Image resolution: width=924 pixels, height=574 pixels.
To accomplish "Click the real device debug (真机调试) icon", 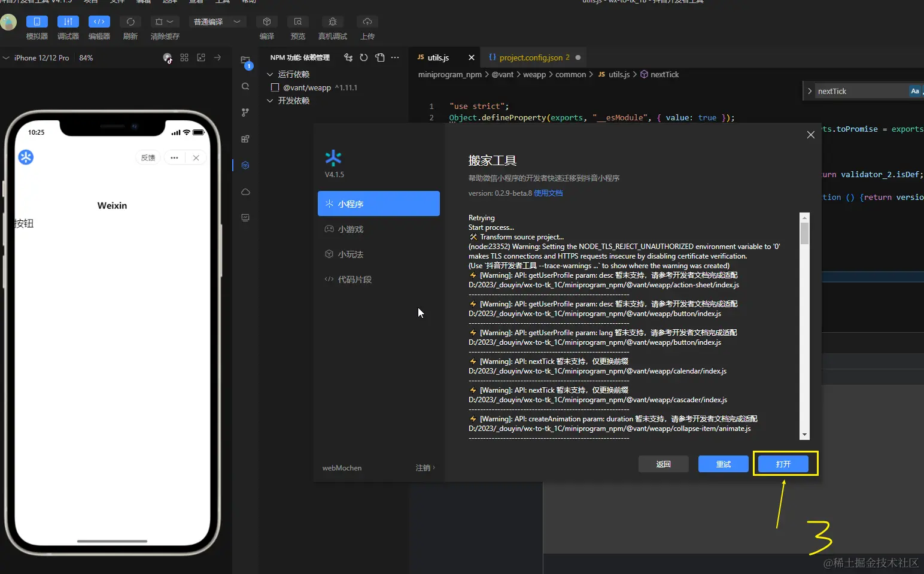I will pyautogui.click(x=333, y=22).
